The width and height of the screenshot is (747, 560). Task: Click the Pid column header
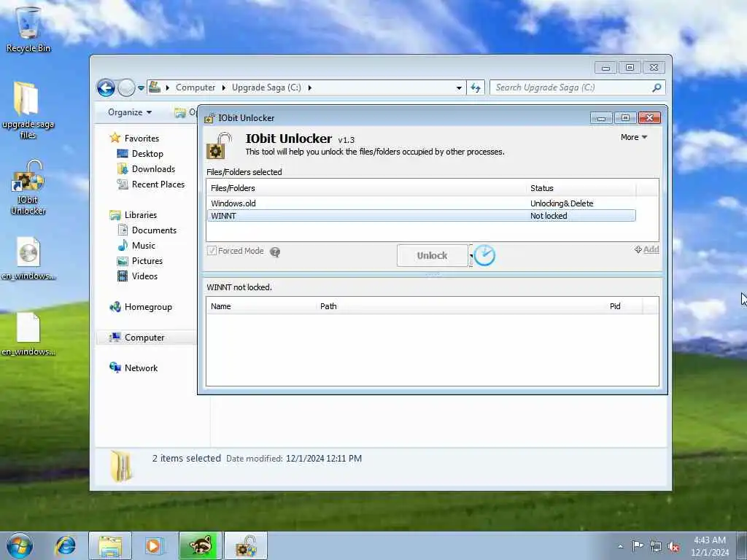tap(624, 306)
